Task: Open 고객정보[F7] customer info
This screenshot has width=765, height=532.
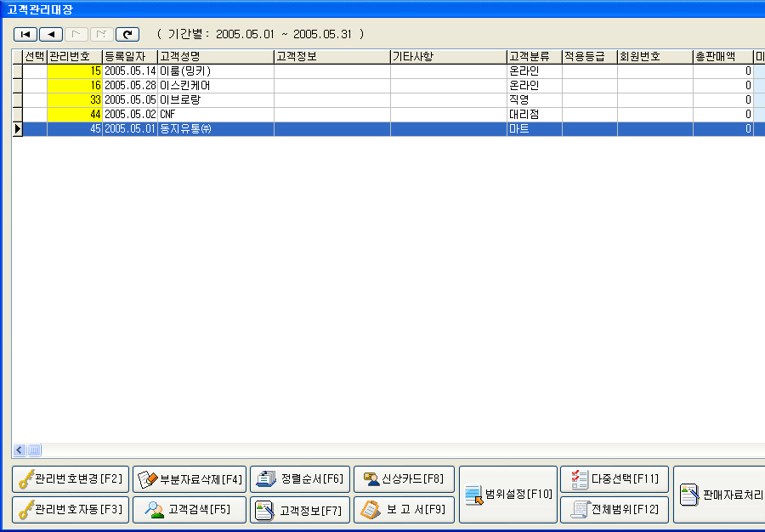Action: 299,510
